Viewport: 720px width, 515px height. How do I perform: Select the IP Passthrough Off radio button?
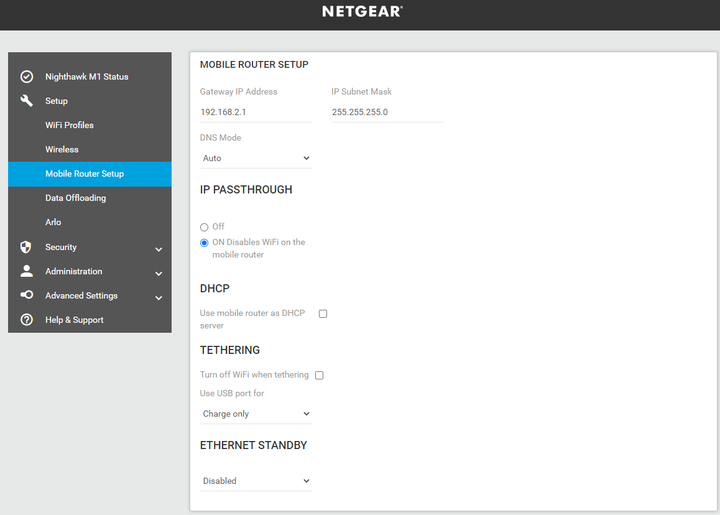204,227
